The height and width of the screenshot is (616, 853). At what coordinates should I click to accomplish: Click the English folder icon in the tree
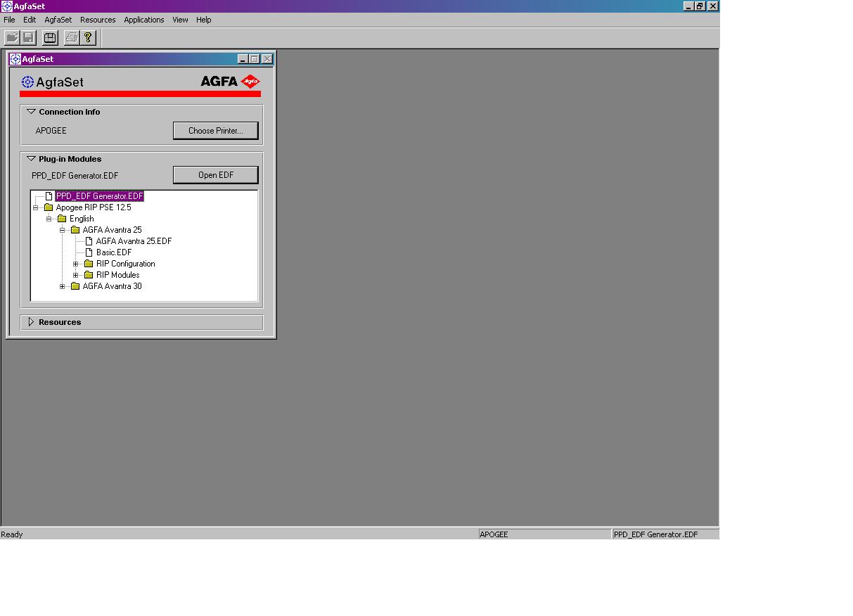pyautogui.click(x=62, y=219)
